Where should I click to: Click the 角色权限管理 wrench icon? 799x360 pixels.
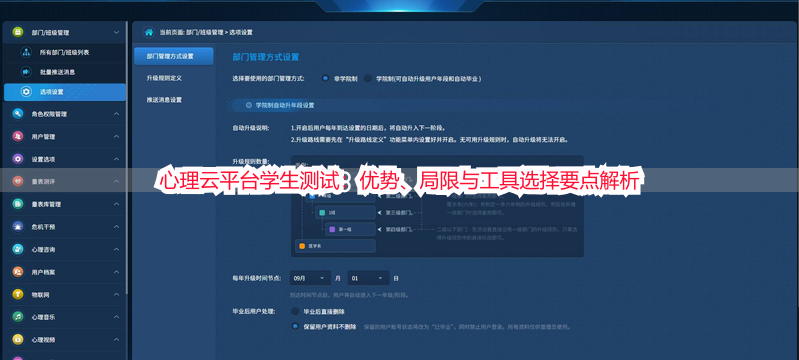(x=18, y=114)
